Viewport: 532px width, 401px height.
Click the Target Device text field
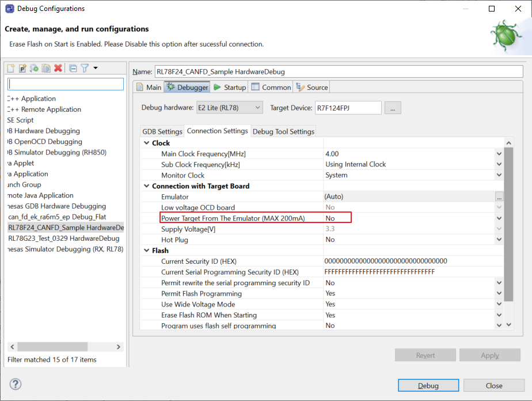click(x=348, y=108)
